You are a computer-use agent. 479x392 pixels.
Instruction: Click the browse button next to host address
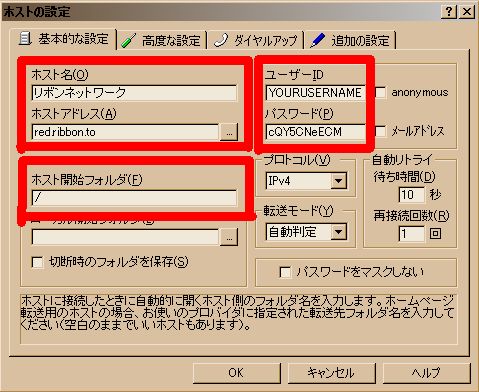pos(229,132)
